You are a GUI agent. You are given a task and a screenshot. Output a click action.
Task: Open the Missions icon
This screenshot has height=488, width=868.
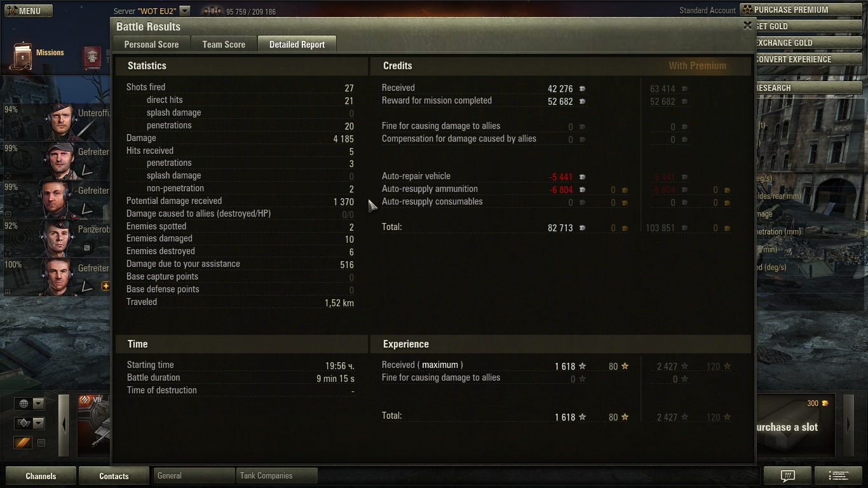point(24,56)
